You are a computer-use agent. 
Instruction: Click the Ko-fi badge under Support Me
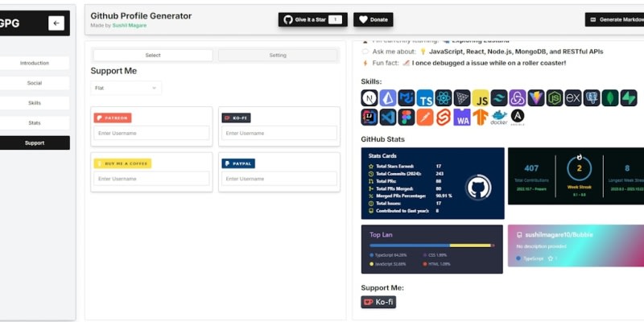pyautogui.click(x=378, y=302)
